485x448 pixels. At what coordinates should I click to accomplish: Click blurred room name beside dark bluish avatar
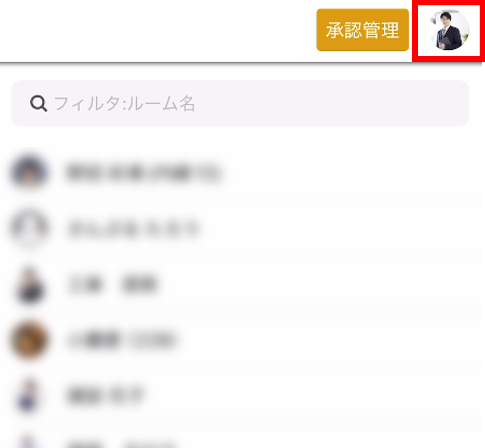click(x=143, y=172)
